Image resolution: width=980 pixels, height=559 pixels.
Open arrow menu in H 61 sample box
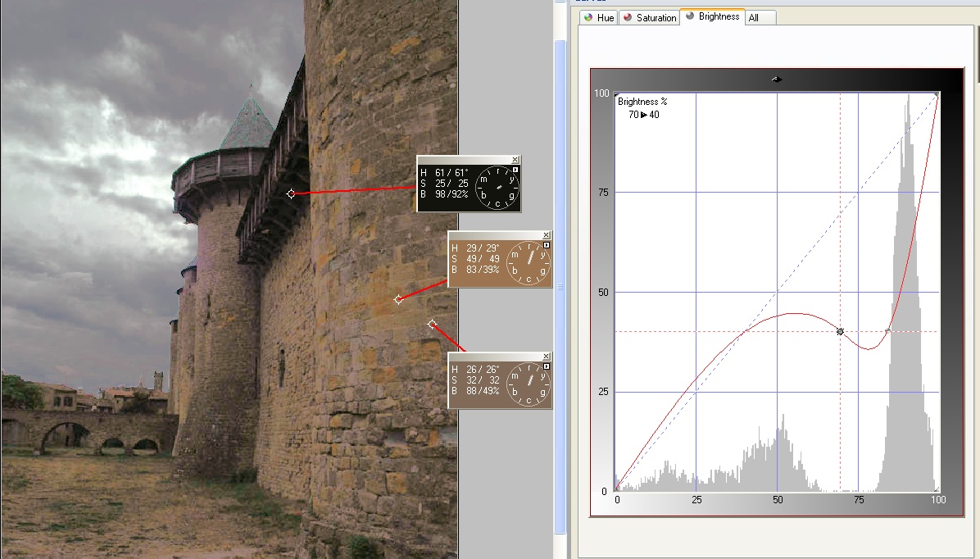(x=515, y=170)
